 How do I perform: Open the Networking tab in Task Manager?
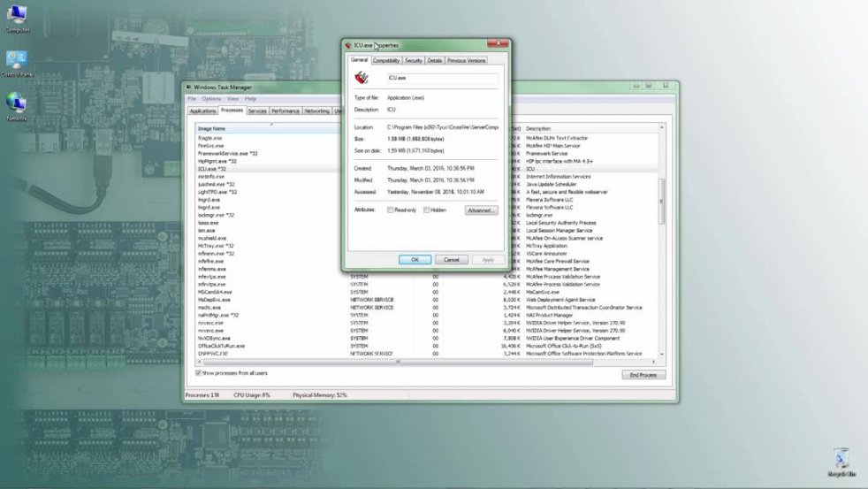(x=316, y=111)
